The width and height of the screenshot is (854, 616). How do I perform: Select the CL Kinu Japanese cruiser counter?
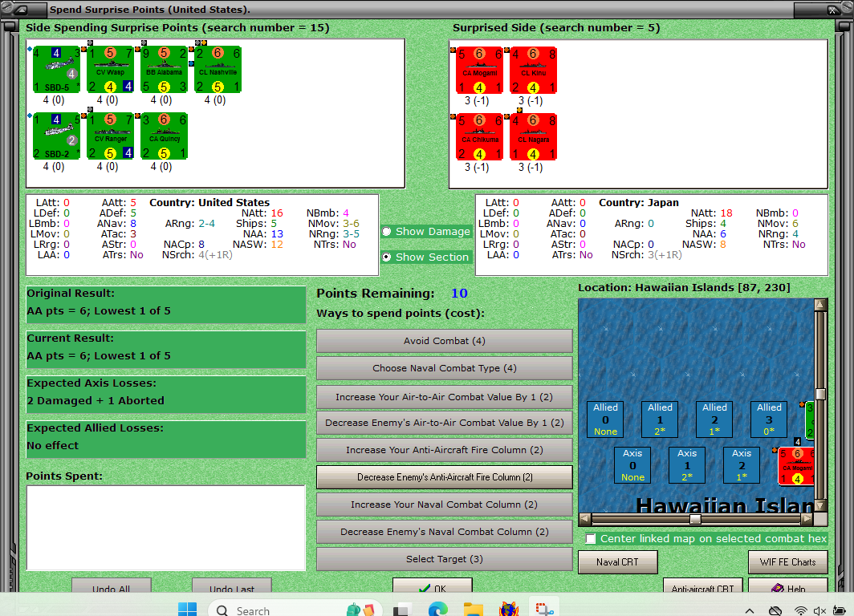click(533, 71)
